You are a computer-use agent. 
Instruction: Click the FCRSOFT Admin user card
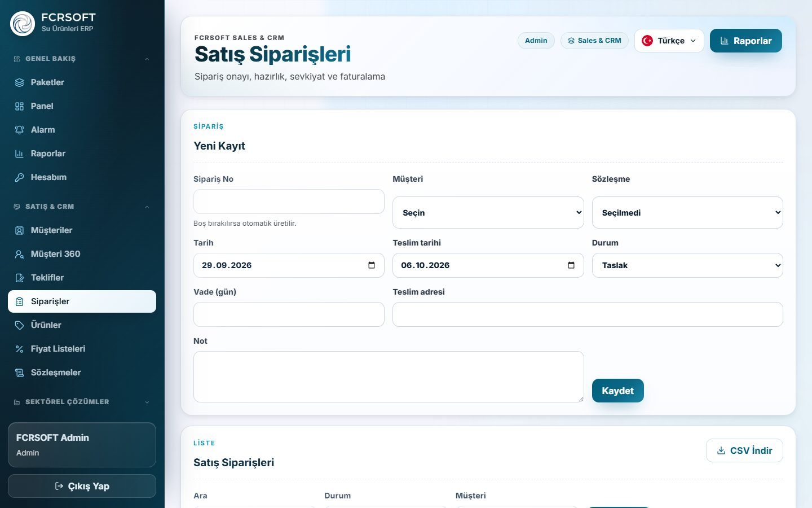point(82,445)
